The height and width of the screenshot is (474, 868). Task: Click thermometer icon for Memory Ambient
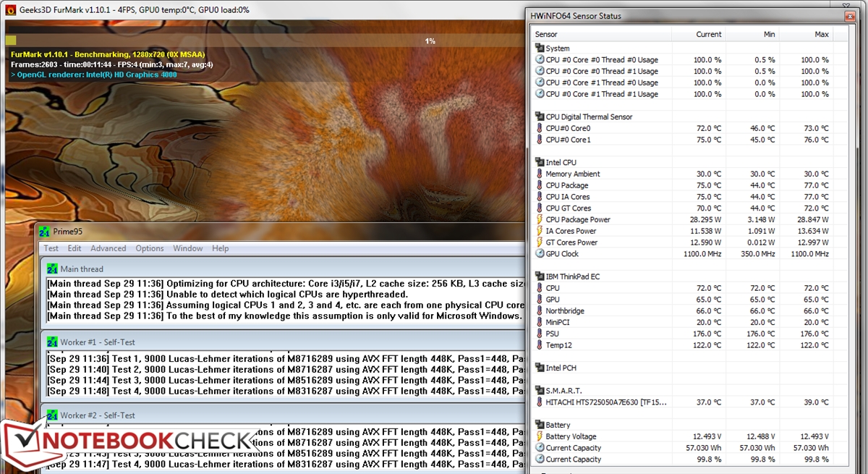540,174
